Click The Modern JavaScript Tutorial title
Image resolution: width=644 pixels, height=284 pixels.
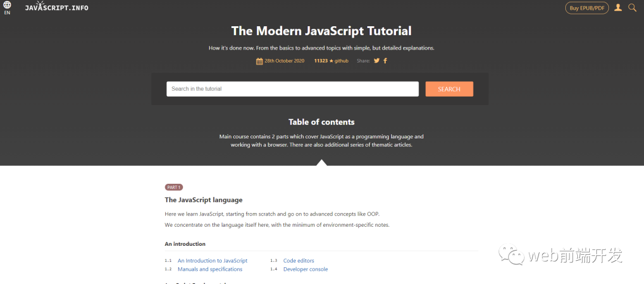pyautogui.click(x=321, y=31)
